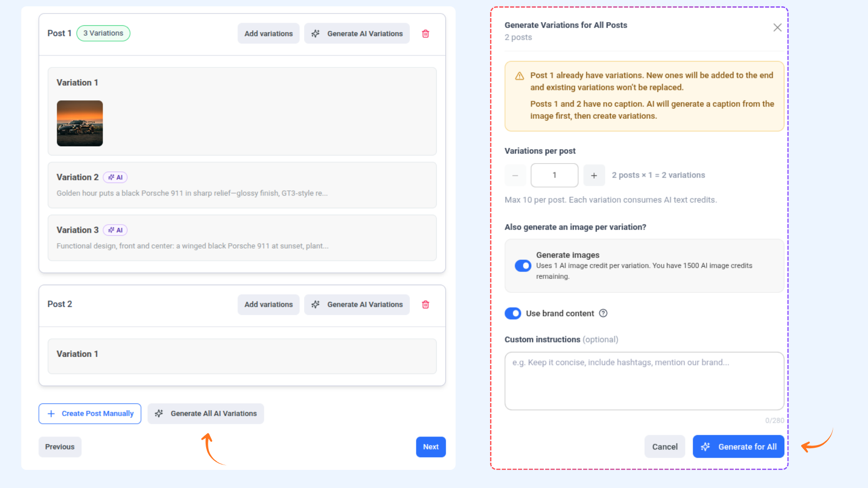The image size is (868, 488).
Task: Increase variations per post with plus
Action: [594, 175]
